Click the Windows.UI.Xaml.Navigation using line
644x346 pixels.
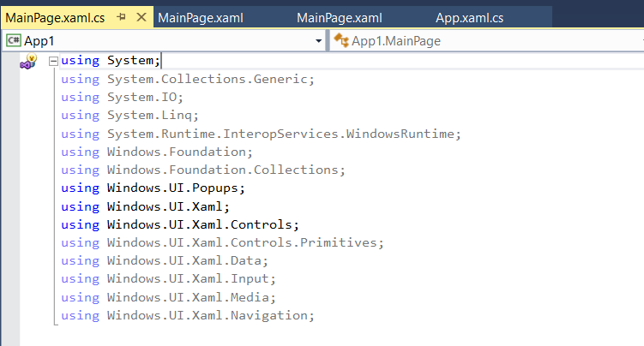[x=188, y=316]
